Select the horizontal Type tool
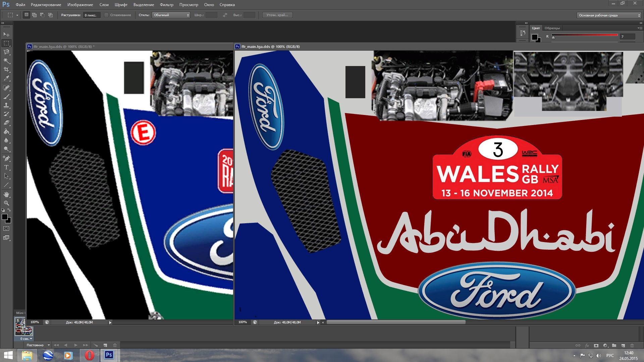The width and height of the screenshot is (644, 362). [x=6, y=167]
